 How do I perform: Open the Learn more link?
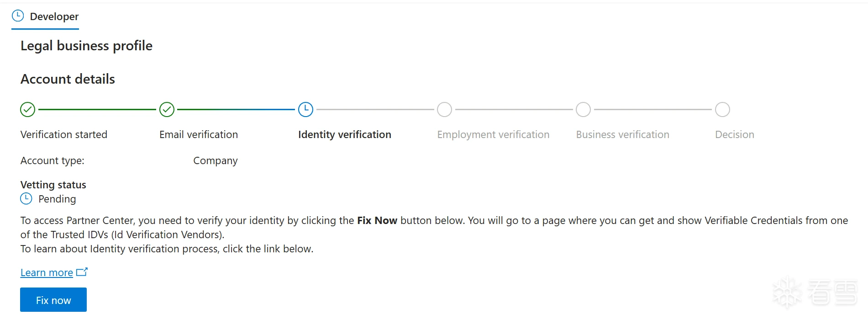pyautogui.click(x=47, y=273)
